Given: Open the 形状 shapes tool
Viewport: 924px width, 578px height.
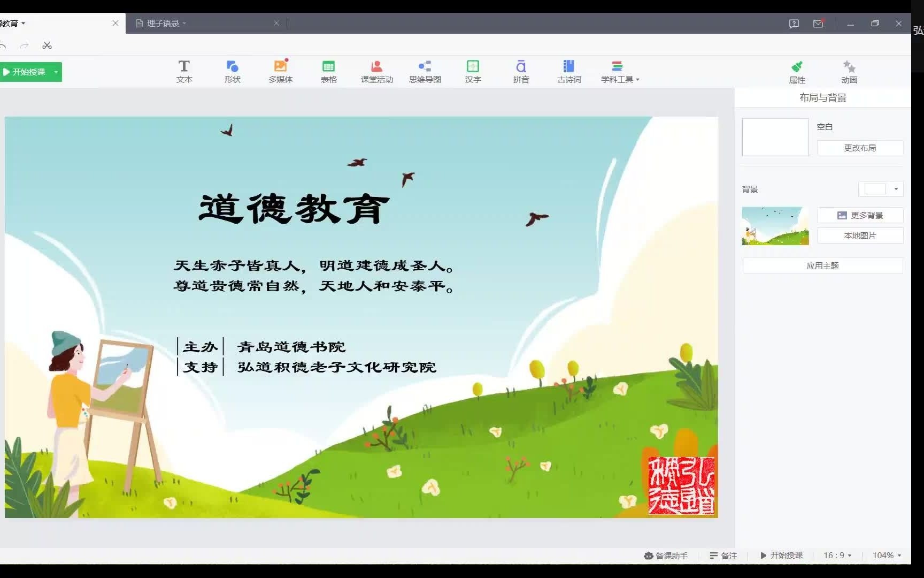Looking at the screenshot, I should 232,71.
